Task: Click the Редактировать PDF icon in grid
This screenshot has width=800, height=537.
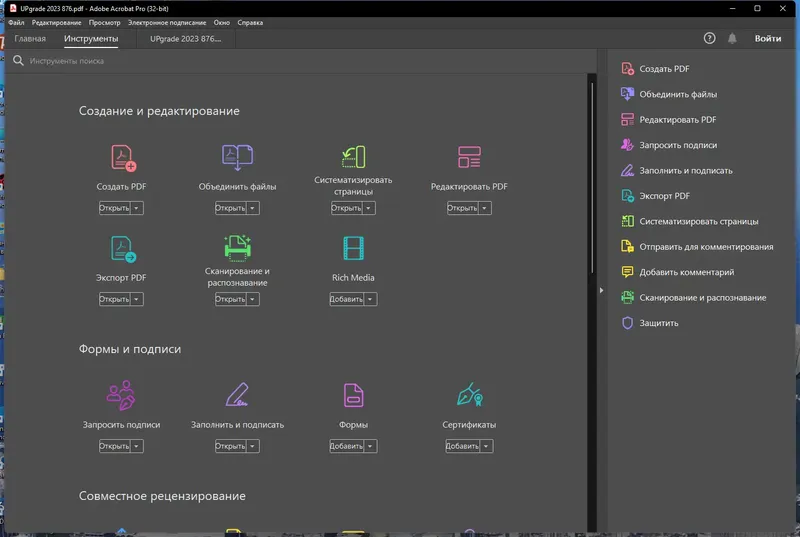Action: pyautogui.click(x=469, y=157)
